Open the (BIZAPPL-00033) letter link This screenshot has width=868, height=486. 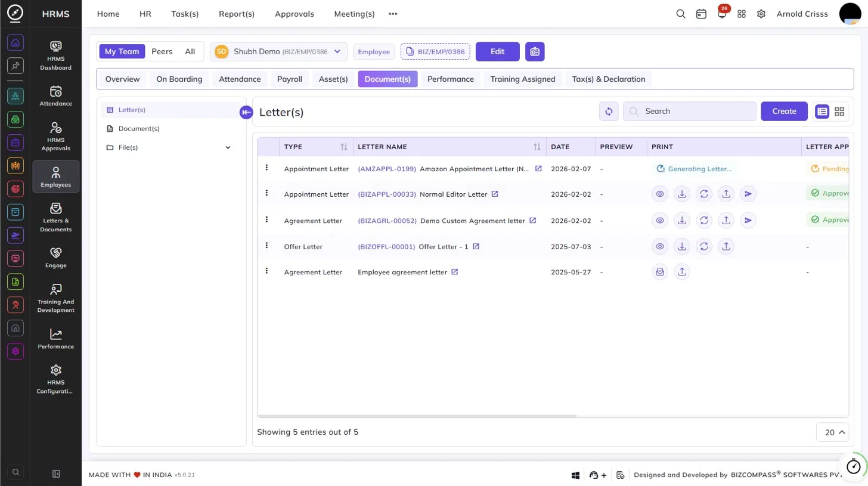click(x=387, y=194)
